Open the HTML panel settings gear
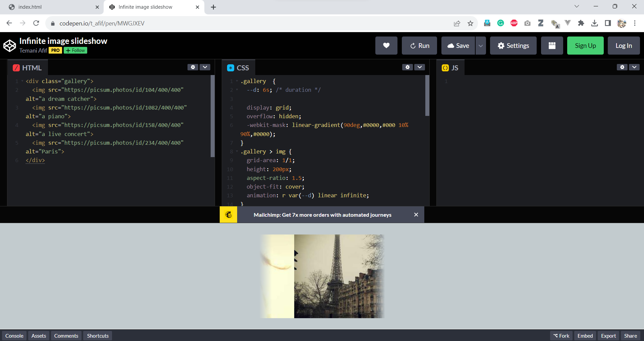 pos(193,67)
